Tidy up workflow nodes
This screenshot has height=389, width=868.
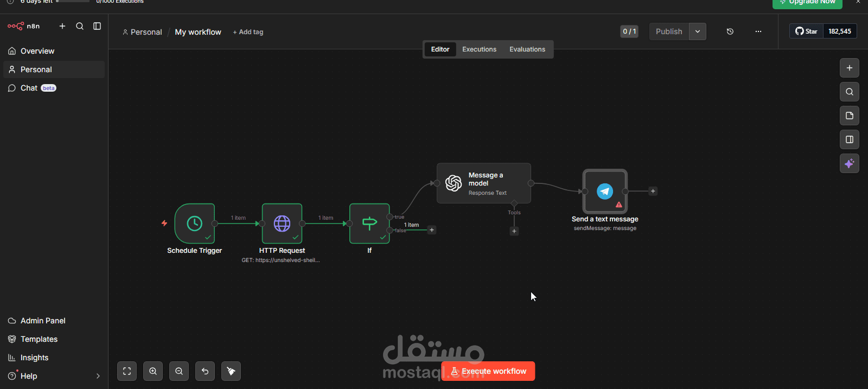point(231,371)
